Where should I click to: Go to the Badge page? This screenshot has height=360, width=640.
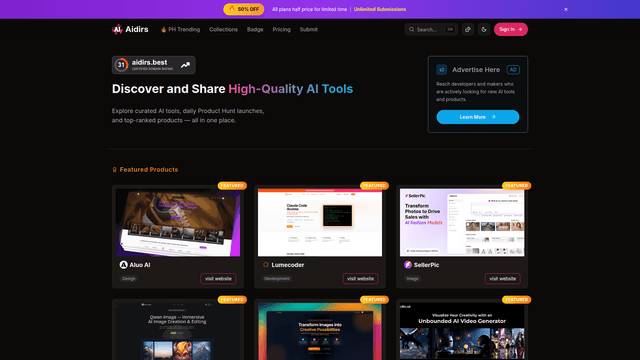tap(255, 29)
